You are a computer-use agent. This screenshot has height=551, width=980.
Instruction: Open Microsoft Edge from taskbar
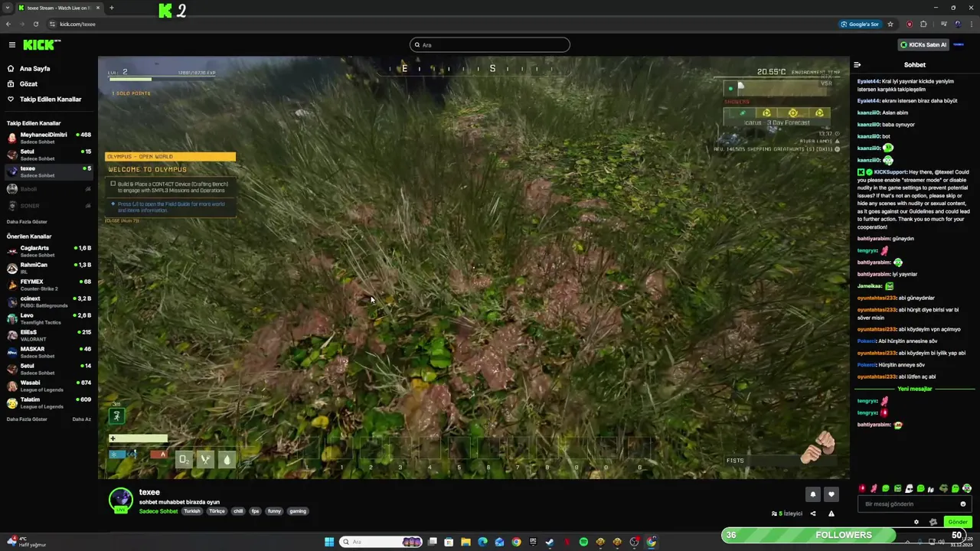pyautogui.click(x=482, y=542)
